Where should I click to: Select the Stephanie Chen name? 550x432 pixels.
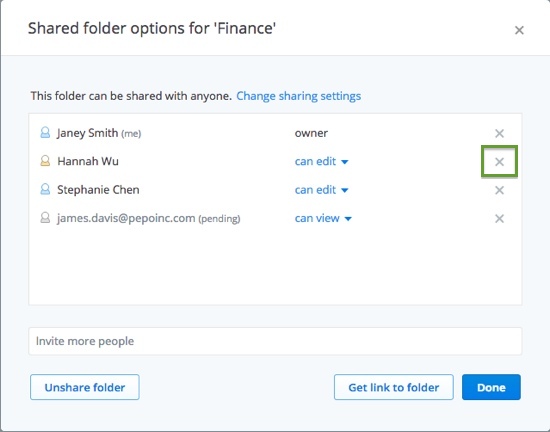pyautogui.click(x=98, y=190)
